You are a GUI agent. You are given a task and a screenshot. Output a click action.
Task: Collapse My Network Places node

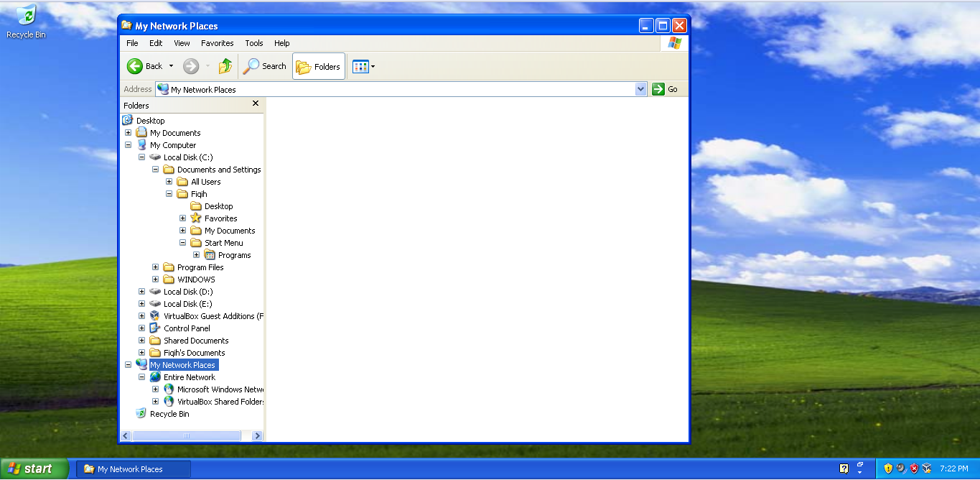(128, 365)
